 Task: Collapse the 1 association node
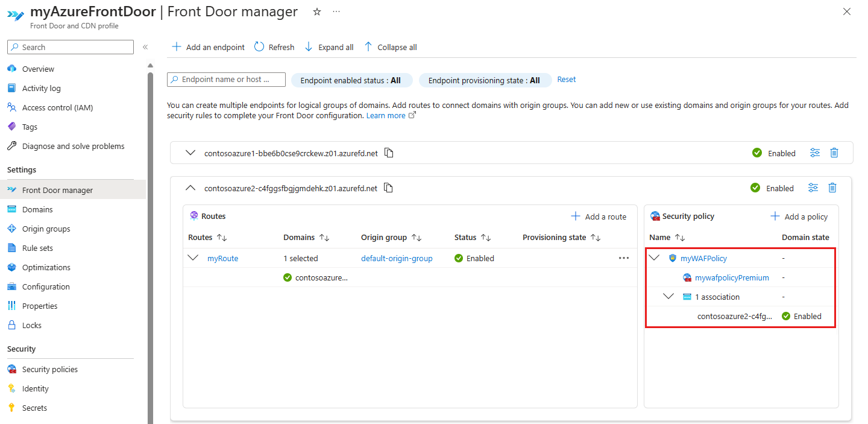click(x=668, y=296)
